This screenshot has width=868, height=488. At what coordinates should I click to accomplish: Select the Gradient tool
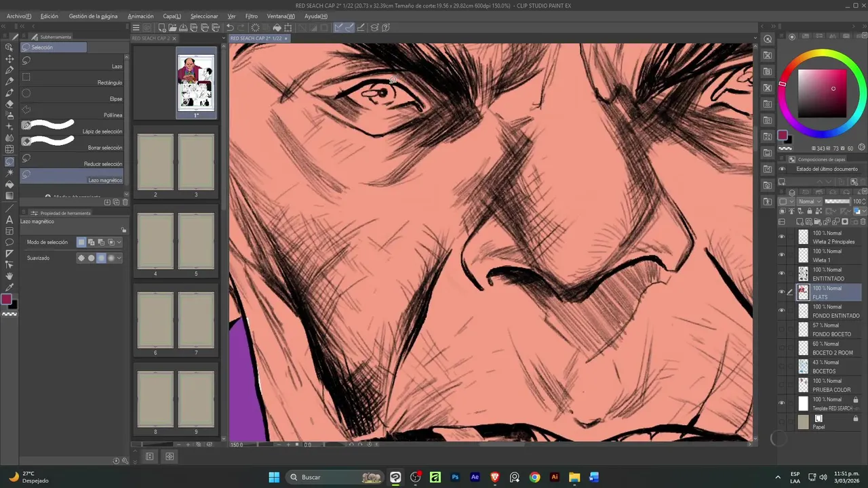(x=9, y=196)
